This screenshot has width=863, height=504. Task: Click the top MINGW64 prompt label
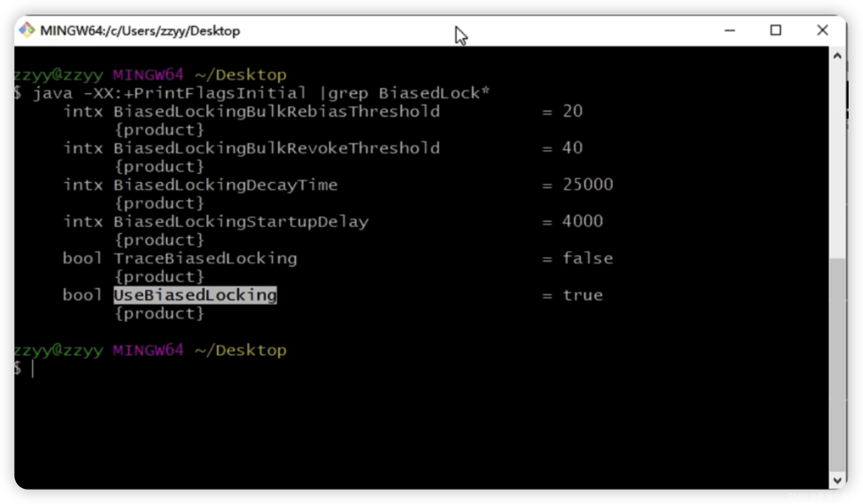[148, 74]
